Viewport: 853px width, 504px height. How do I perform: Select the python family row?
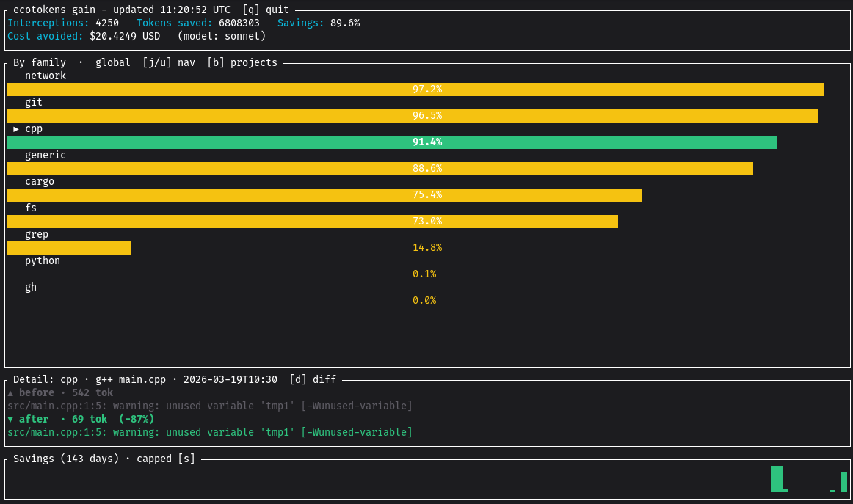[x=43, y=261]
